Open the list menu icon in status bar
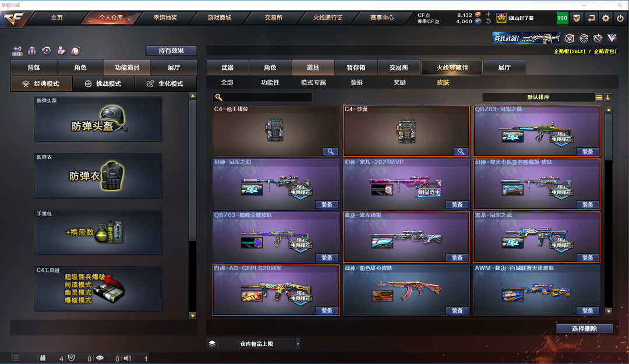629x364 pixels. tap(15, 358)
